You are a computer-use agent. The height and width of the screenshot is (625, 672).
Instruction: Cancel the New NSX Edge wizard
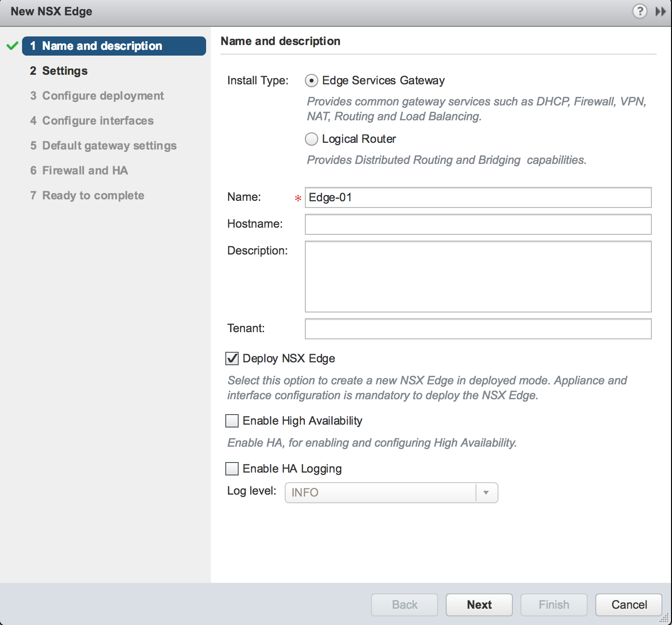click(x=629, y=605)
